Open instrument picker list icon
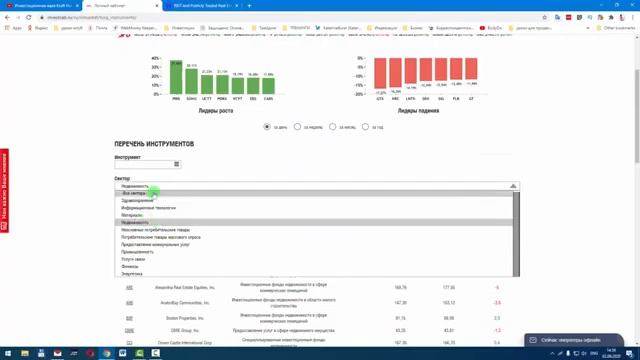Image resolution: width=640 pixels, height=360 pixels. 176,164
